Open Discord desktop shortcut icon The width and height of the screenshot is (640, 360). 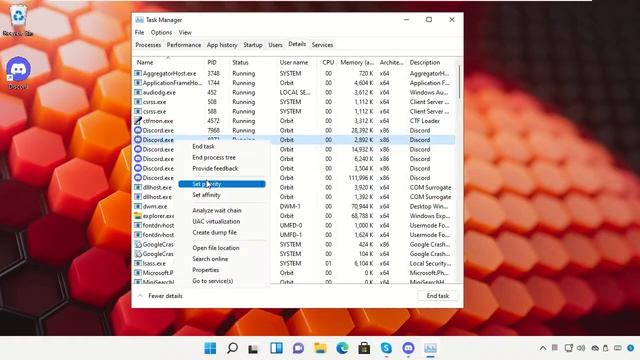[x=18, y=73]
